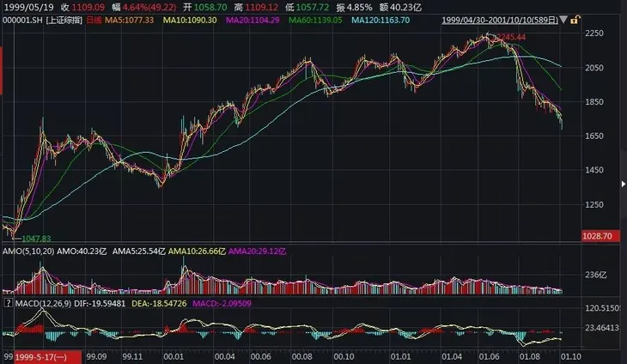Viewport: 627px width, 364px height.
Task: Click the AMA5:25.54亿 volume average label
Action: 138,250
